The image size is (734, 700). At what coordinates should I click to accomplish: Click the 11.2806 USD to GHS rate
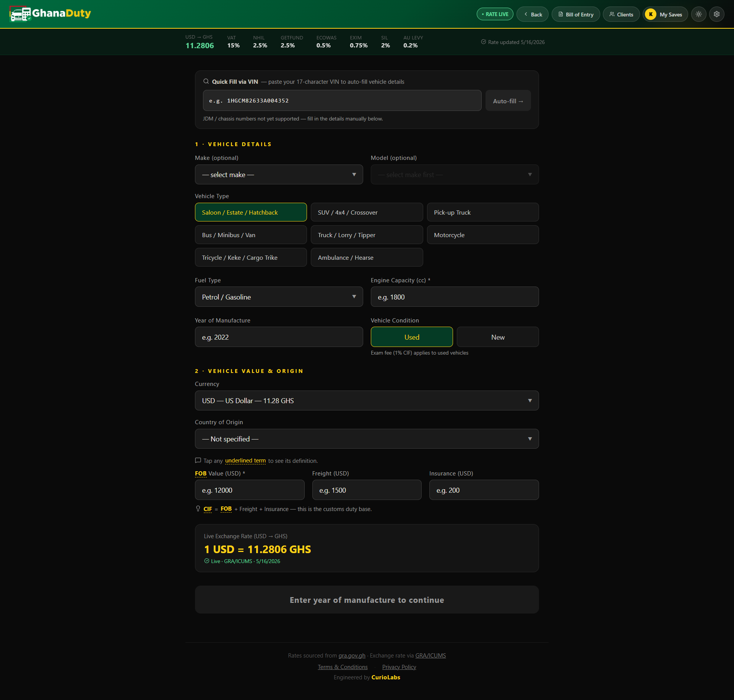[200, 46]
